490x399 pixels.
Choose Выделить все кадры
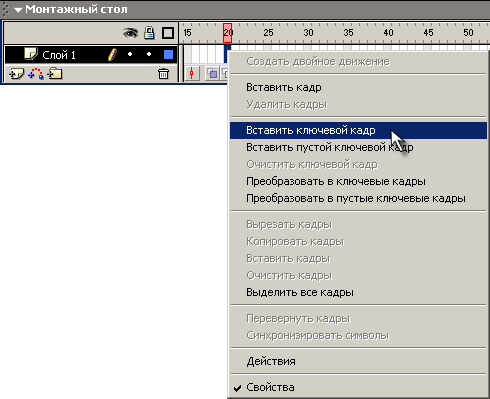358,293
